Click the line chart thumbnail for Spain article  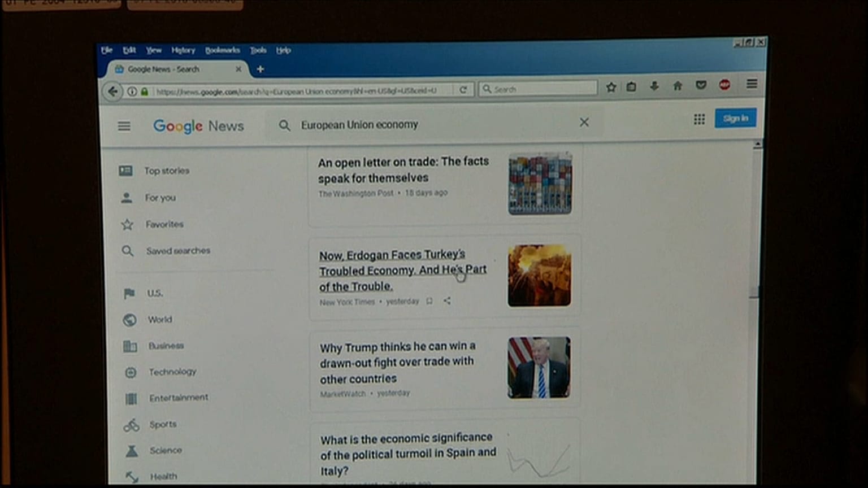tap(539, 459)
